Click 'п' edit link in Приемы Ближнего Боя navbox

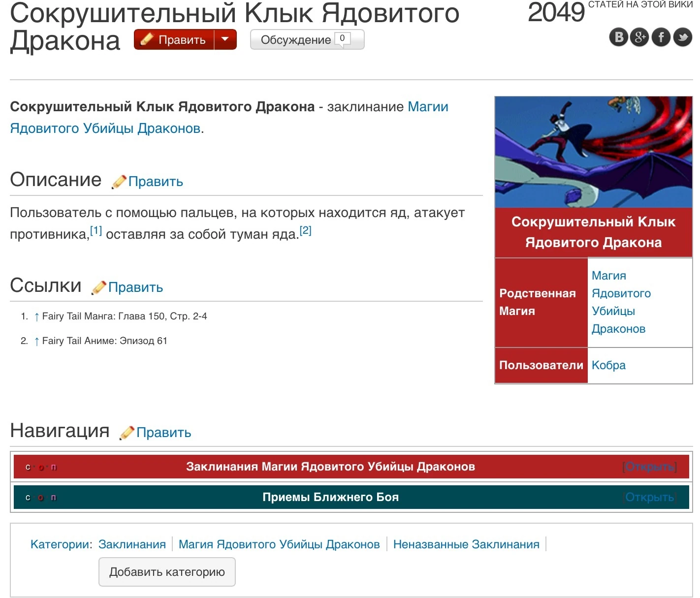tap(54, 498)
